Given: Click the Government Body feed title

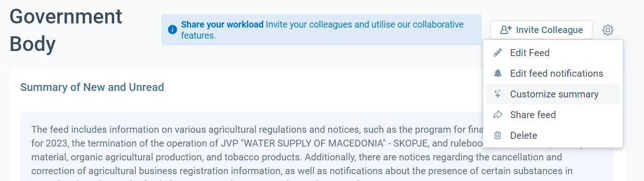Looking at the screenshot, I should point(66,30).
